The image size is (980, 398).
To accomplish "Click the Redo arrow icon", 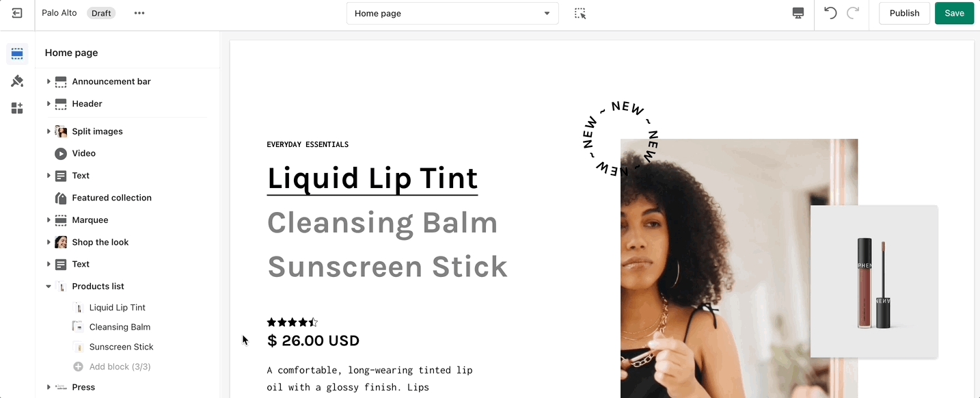I will coord(853,13).
